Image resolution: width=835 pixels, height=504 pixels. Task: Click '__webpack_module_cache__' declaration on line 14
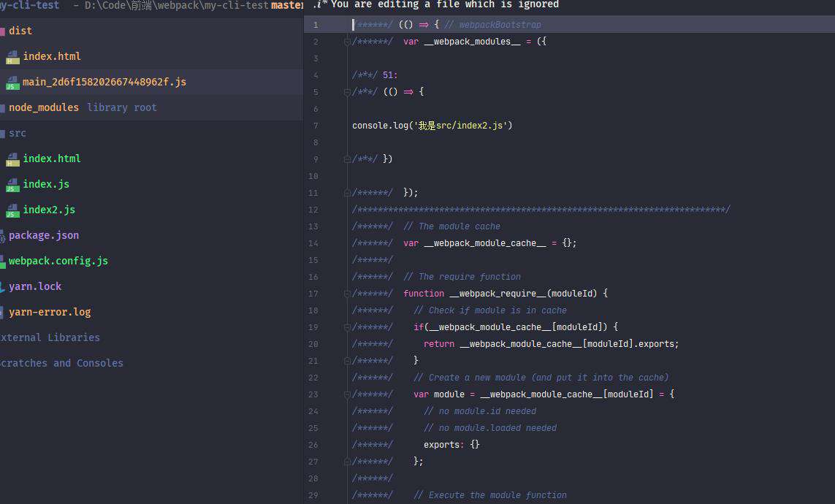tap(484, 243)
